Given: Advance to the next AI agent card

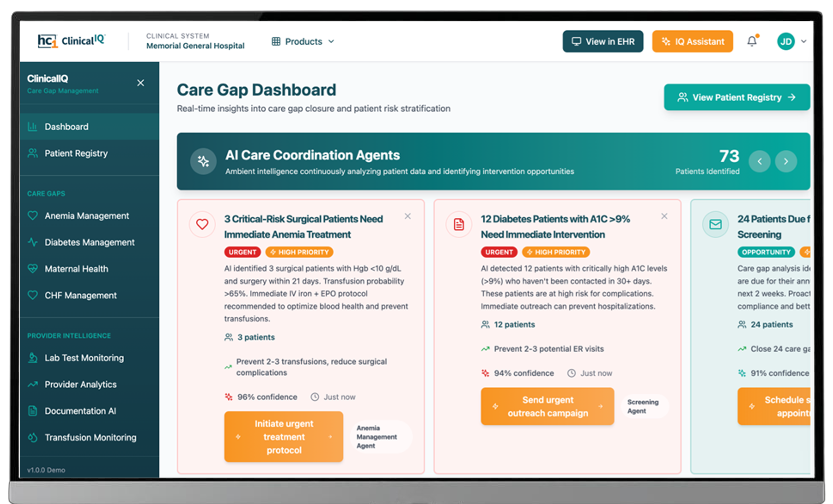Looking at the screenshot, I should 786,161.
